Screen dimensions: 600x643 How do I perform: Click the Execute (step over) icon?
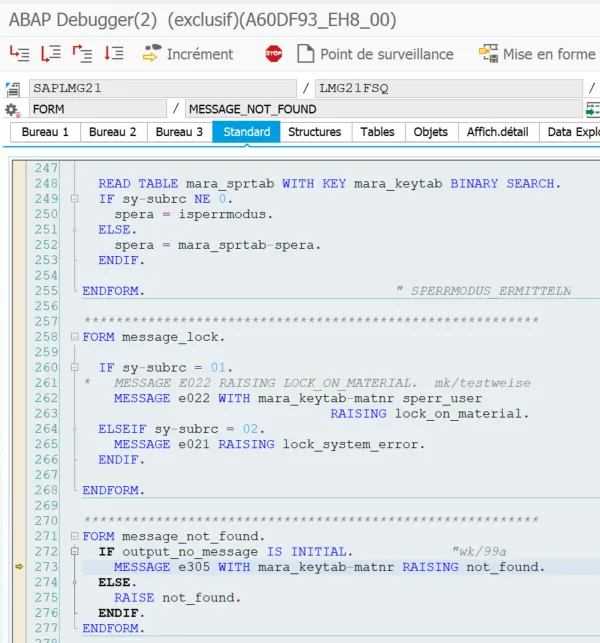point(51,54)
